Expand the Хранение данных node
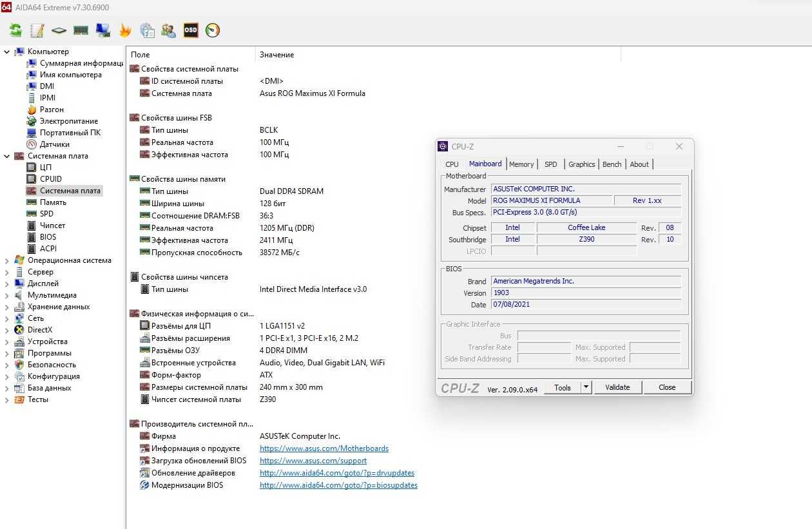 pyautogui.click(x=6, y=307)
